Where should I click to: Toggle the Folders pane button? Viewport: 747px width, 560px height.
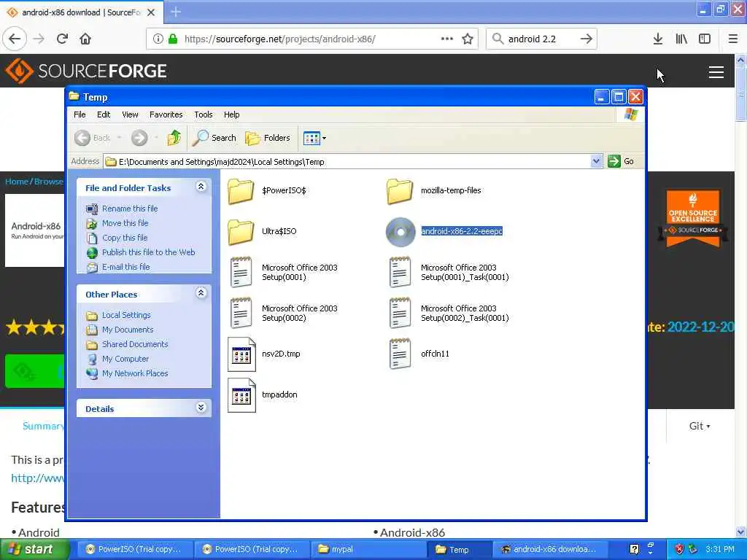tap(267, 138)
